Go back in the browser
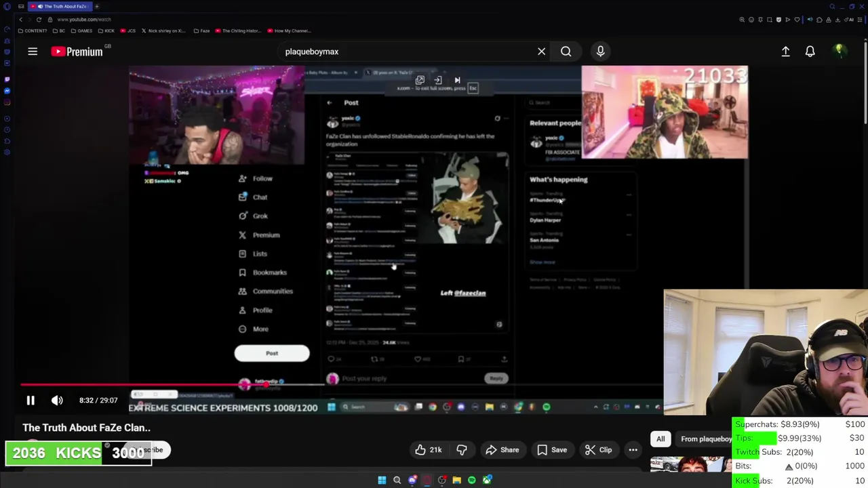Image resolution: width=868 pixels, height=488 pixels. click(x=20, y=20)
